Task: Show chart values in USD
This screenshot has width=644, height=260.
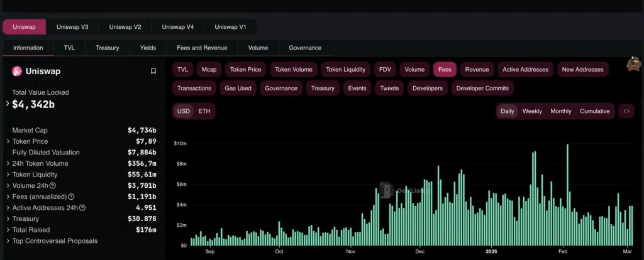Action: click(184, 111)
